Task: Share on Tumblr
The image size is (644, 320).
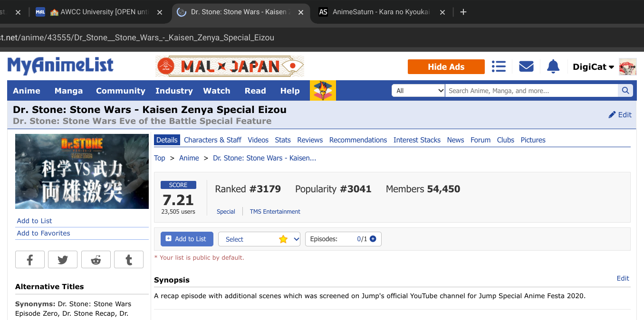Action: 129,260
